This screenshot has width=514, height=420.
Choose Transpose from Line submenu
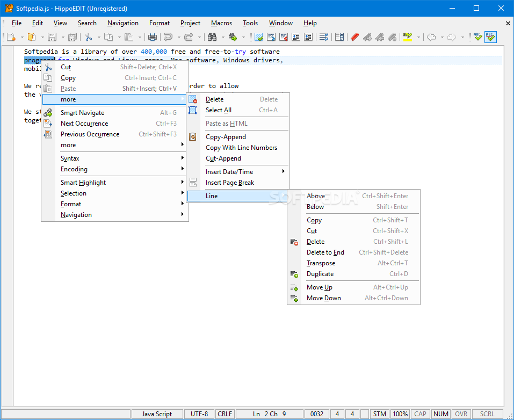tap(354, 263)
